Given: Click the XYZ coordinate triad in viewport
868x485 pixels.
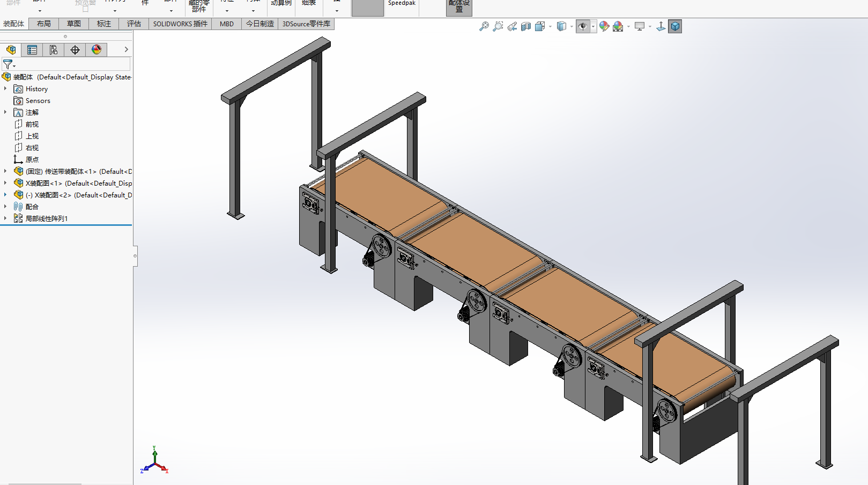Looking at the screenshot, I should pyautogui.click(x=154, y=460).
